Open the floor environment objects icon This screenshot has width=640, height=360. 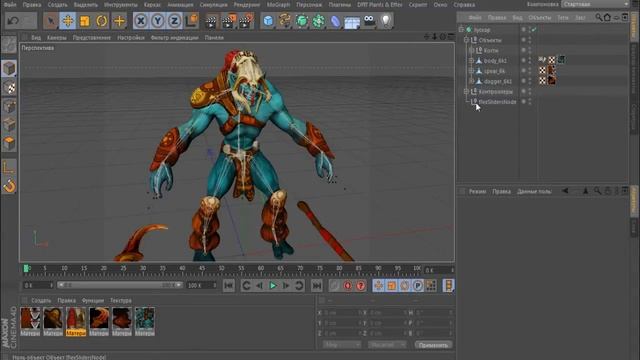(352, 21)
